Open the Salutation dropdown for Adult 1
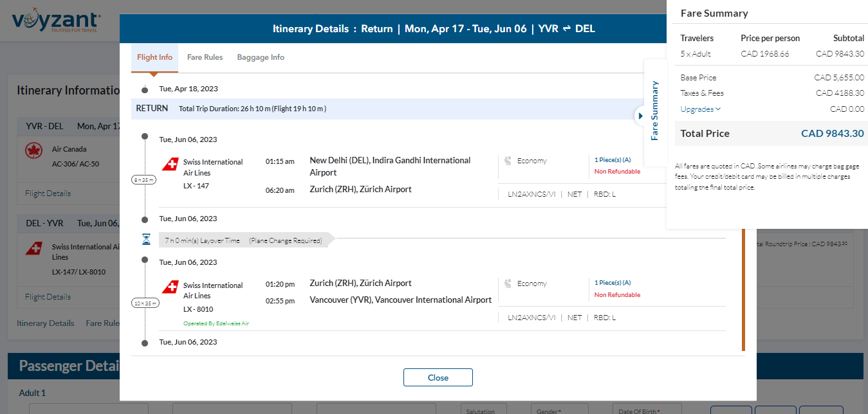The image size is (868, 414). click(484, 410)
